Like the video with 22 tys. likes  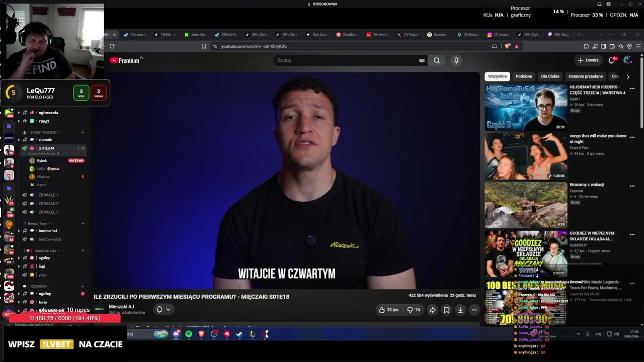coord(389,310)
